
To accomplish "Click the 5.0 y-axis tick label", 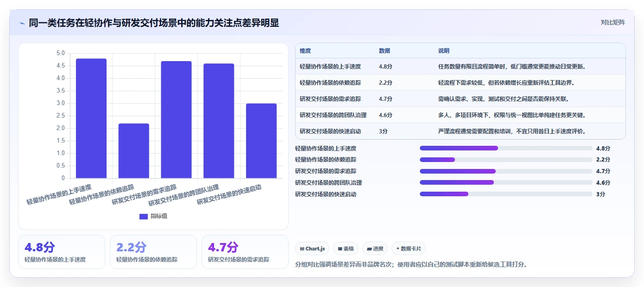I will (61, 53).
